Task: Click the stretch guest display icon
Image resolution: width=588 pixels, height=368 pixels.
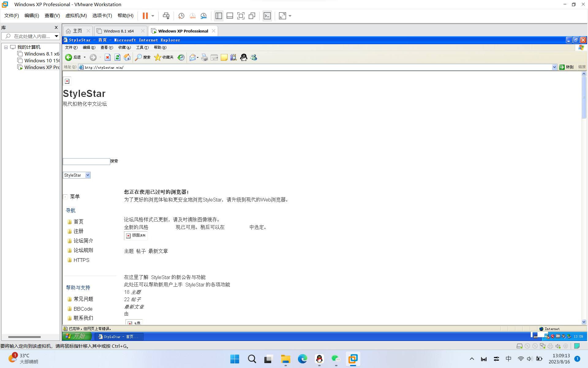Action: pyautogui.click(x=282, y=16)
